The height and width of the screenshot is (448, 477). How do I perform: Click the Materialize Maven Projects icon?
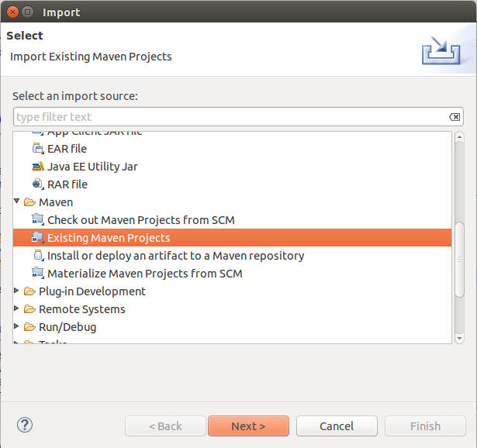pyautogui.click(x=38, y=274)
